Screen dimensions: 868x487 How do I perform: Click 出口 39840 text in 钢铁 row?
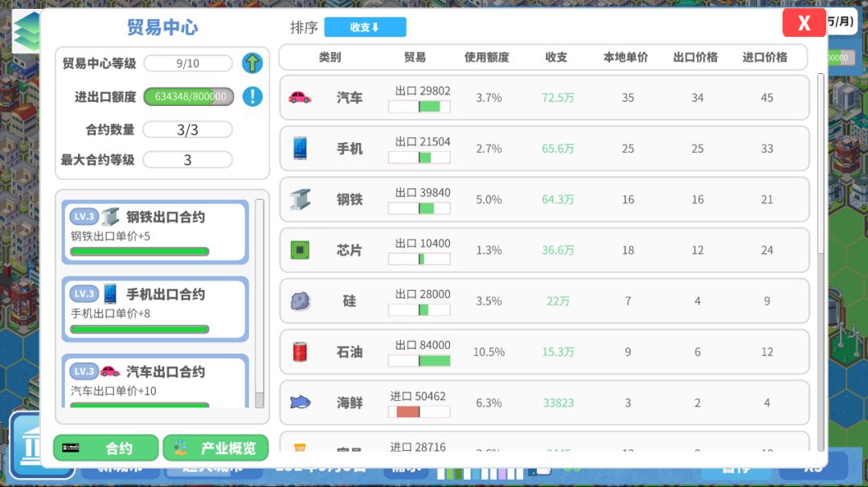tap(423, 192)
